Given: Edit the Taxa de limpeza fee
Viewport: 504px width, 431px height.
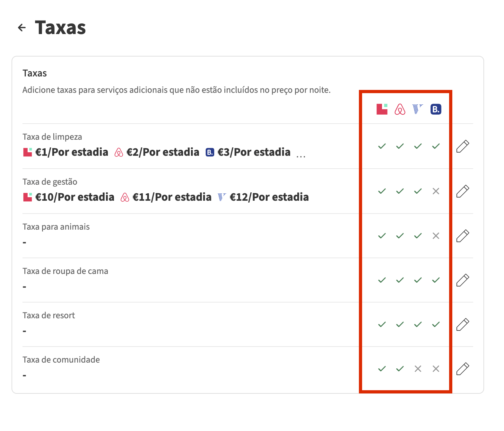Looking at the screenshot, I should point(463,146).
